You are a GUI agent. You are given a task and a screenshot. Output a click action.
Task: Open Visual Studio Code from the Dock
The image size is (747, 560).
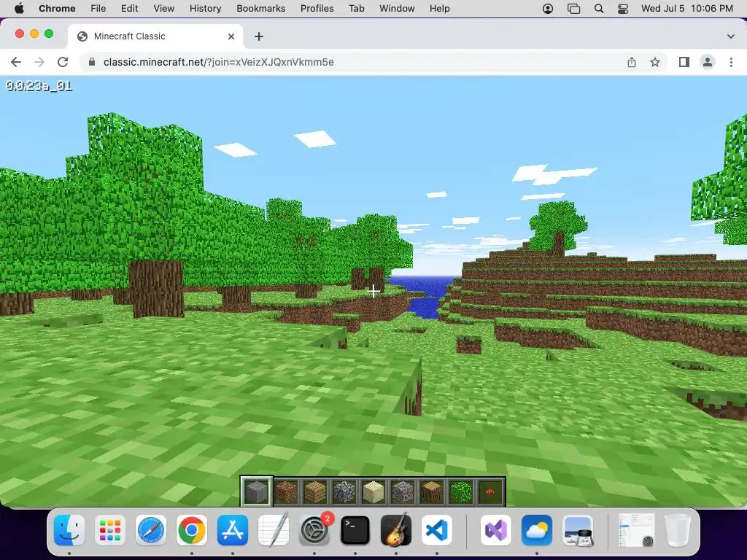[x=437, y=530]
